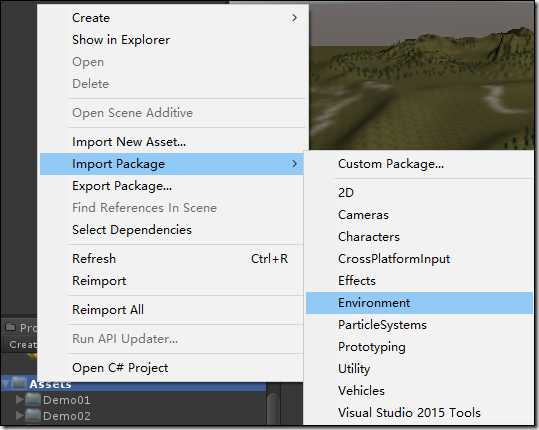Screen dimensions: 539x430
Task: Click the project panel vertical scrollbar
Action: 274,408
